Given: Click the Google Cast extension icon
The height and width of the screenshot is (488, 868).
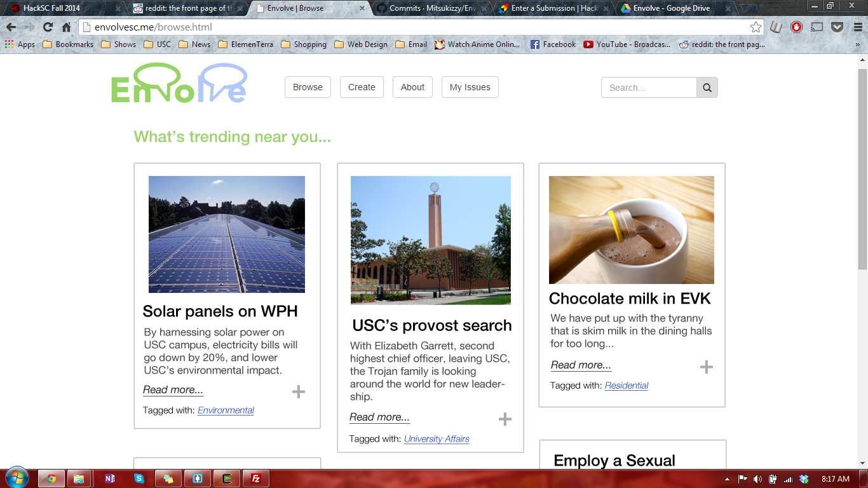Looking at the screenshot, I should point(817,27).
